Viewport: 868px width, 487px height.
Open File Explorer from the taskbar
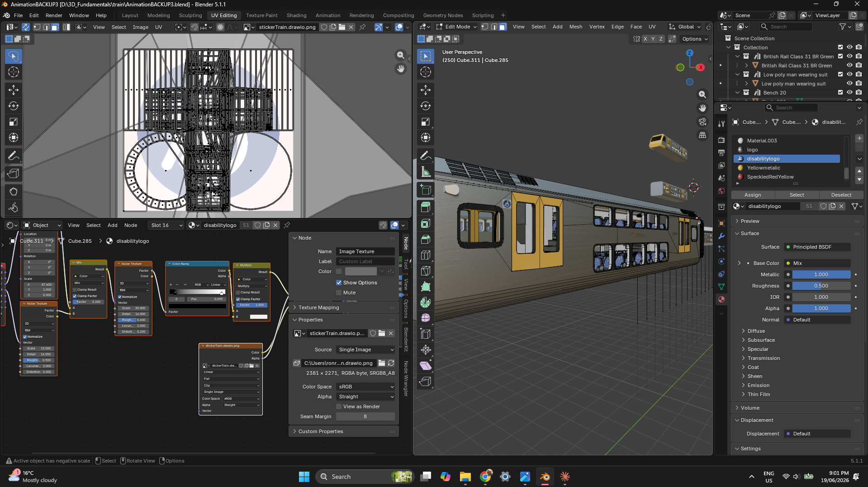[x=465, y=477]
